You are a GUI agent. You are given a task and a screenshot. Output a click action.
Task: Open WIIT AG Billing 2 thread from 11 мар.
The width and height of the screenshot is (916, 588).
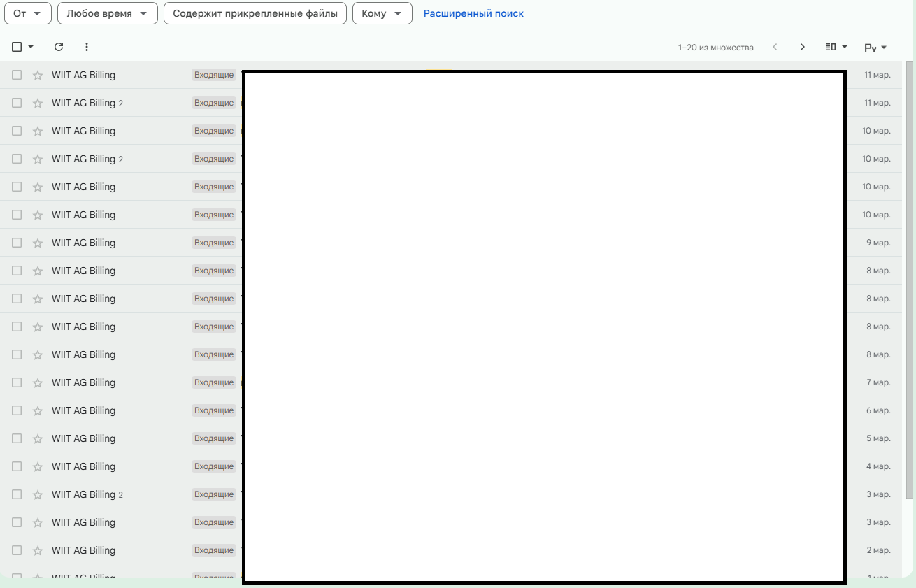click(x=450, y=103)
